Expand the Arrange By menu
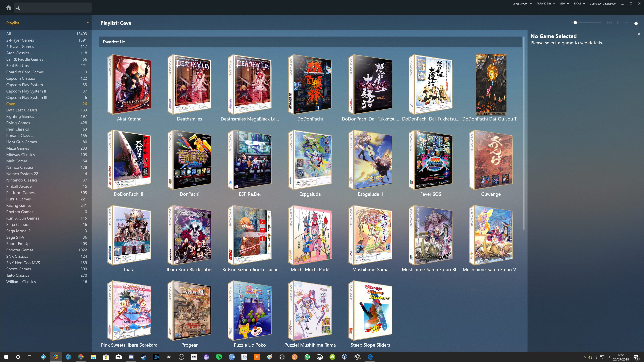Image resolution: width=644 pixels, height=362 pixels. pyautogui.click(x=545, y=4)
